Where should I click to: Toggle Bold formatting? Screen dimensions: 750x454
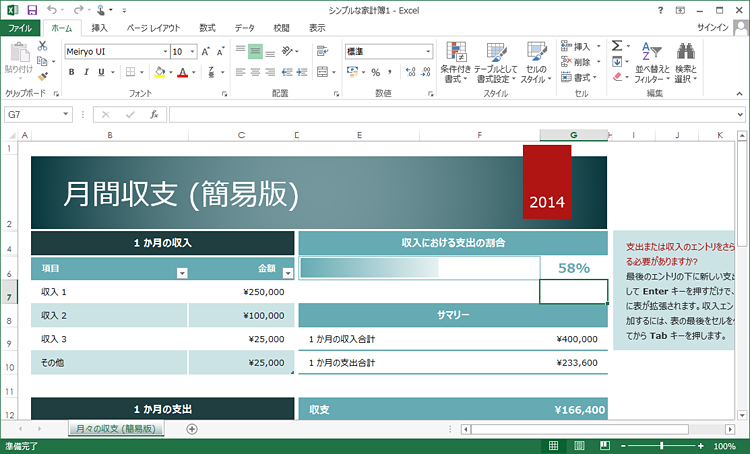(x=71, y=72)
